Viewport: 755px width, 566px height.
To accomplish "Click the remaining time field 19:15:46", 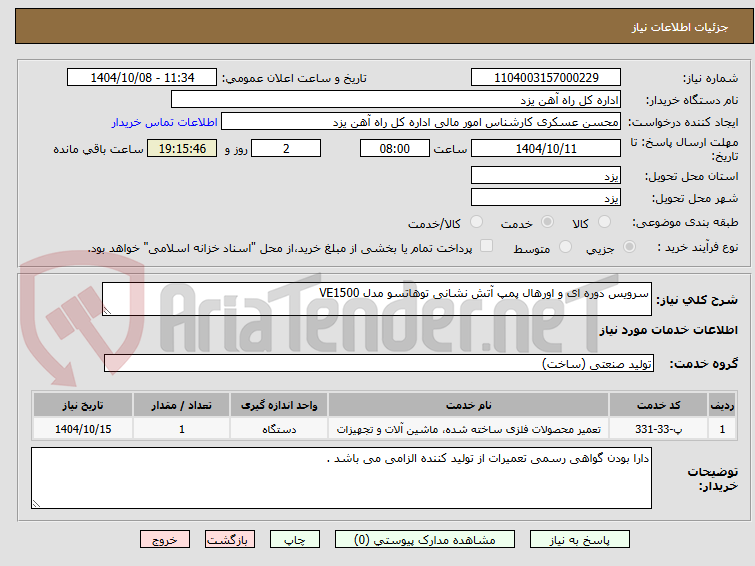I will pos(182,148).
